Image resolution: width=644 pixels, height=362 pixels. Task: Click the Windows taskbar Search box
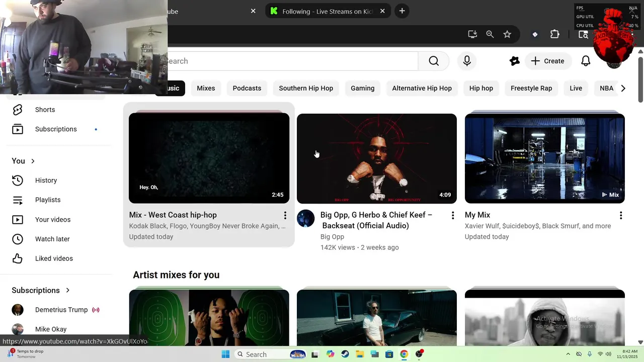pyautogui.click(x=270, y=354)
